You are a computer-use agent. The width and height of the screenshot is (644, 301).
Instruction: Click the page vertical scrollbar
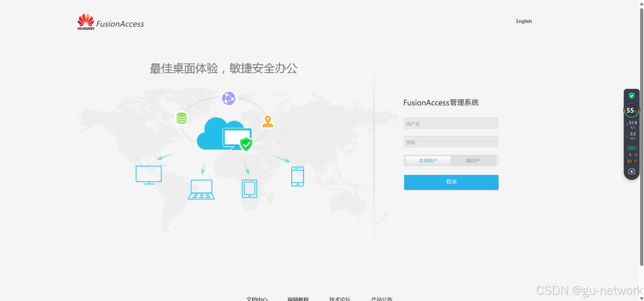(642, 137)
